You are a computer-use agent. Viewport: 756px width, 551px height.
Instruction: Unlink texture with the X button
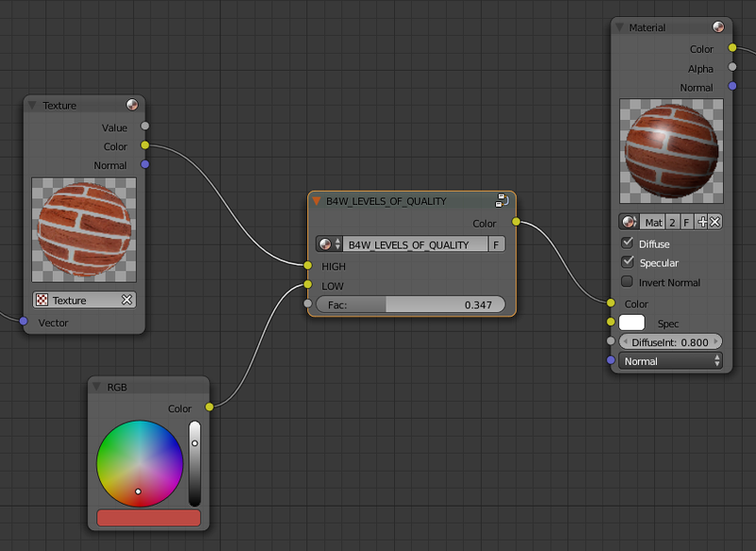[127, 300]
